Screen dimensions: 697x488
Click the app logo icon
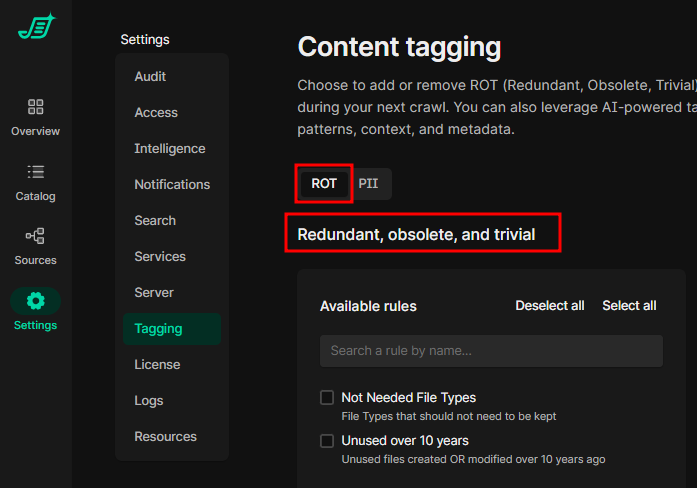tap(36, 26)
